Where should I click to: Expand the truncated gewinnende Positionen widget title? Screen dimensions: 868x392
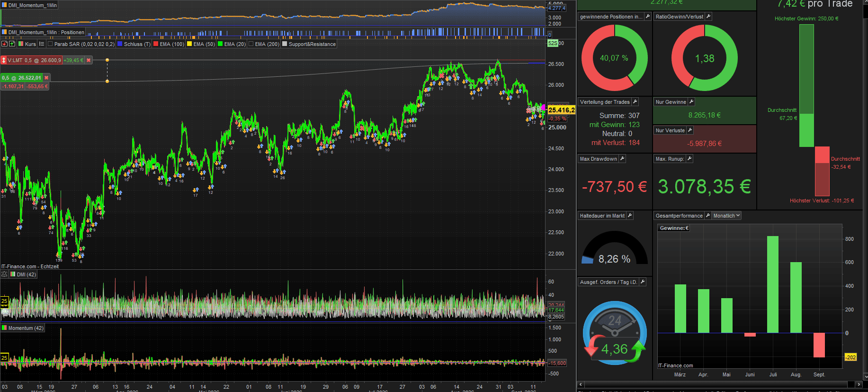pos(611,17)
